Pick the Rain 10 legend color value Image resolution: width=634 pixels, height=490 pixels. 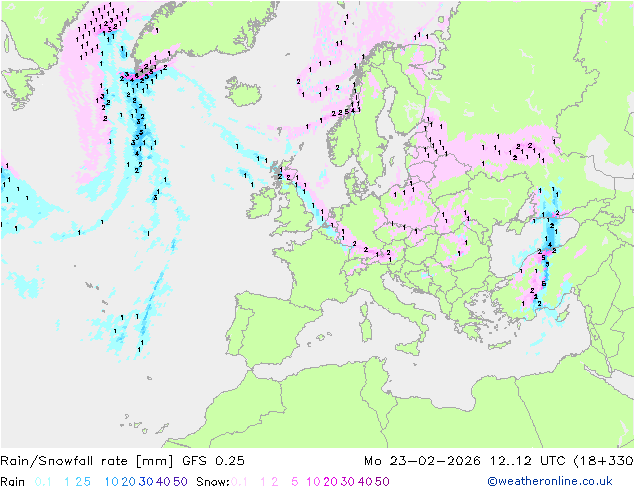point(112,482)
